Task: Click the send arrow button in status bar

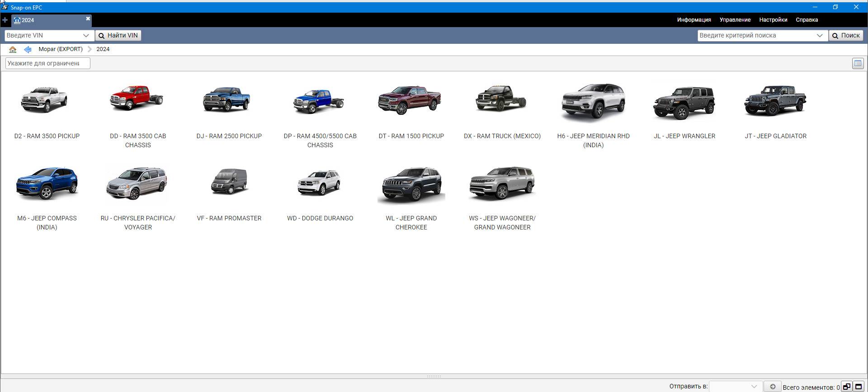Action: [x=773, y=387]
